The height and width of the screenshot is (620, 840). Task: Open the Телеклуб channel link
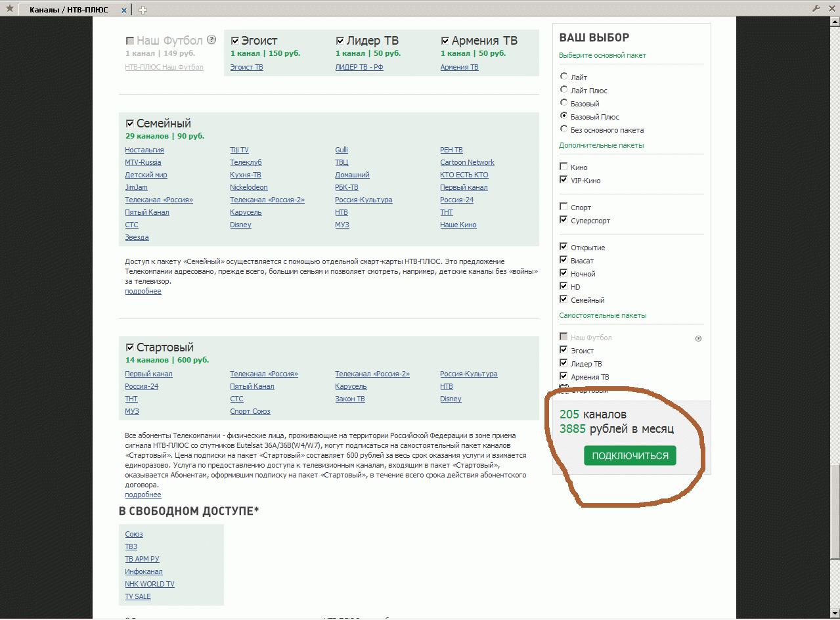246,162
